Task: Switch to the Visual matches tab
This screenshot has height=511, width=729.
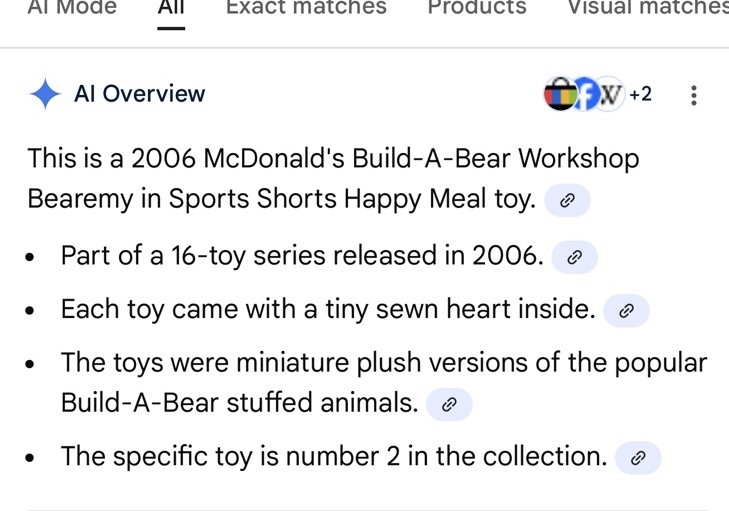Action: (648, 7)
